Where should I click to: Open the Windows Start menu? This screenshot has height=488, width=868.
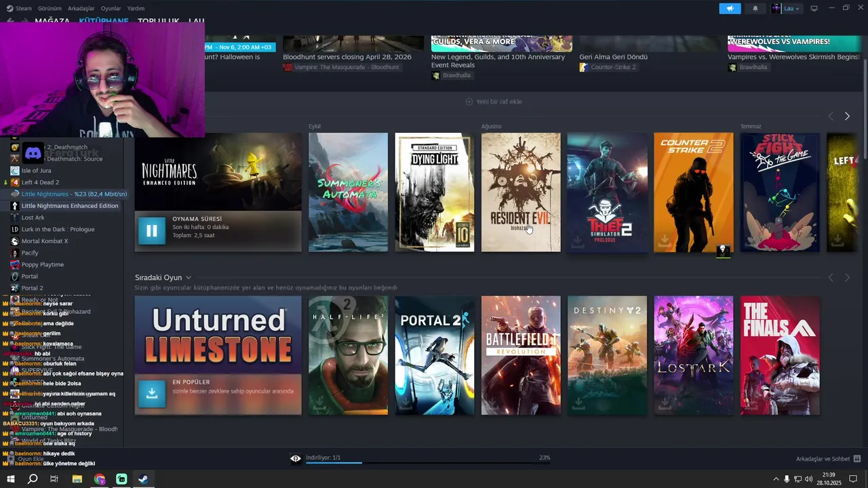point(11,479)
